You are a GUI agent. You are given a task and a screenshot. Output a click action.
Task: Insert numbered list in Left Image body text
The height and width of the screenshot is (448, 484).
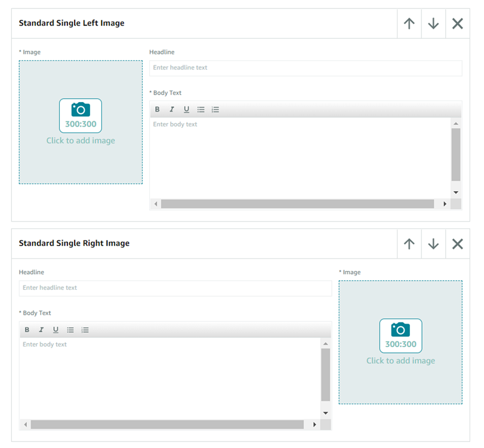[215, 110]
